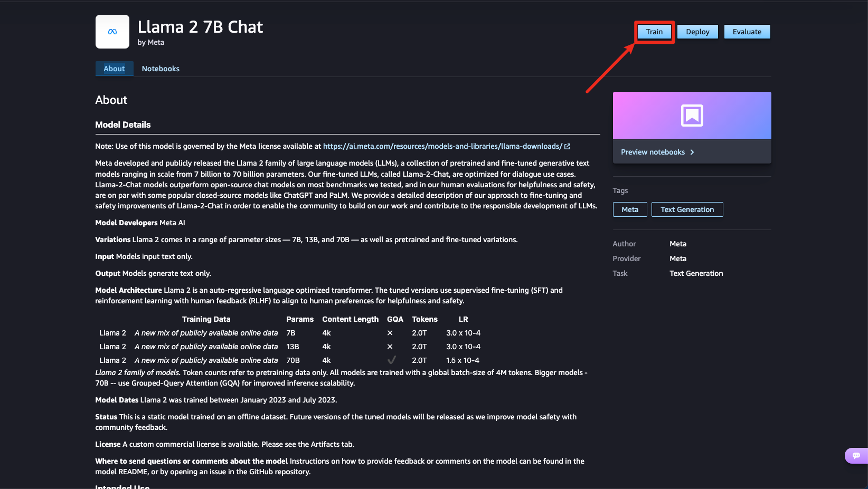This screenshot has width=868, height=489.
Task: Click the 'Author' label in the sidebar
Action: point(624,244)
